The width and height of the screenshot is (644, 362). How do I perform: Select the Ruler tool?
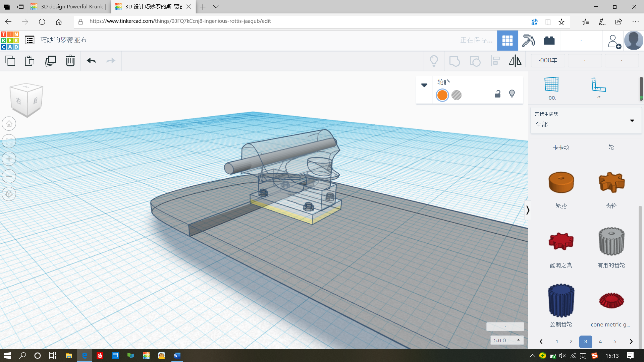[x=599, y=88]
